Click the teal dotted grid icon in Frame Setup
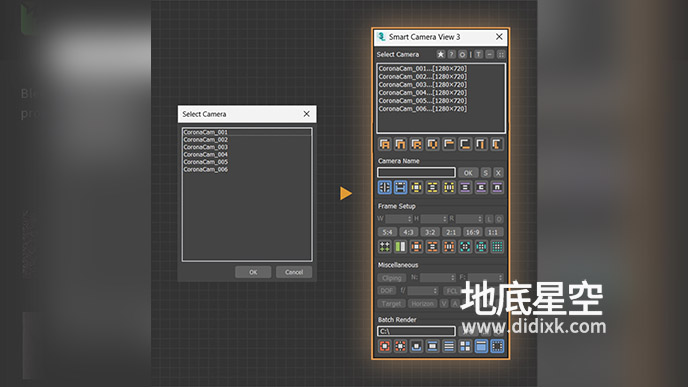 [x=497, y=247]
